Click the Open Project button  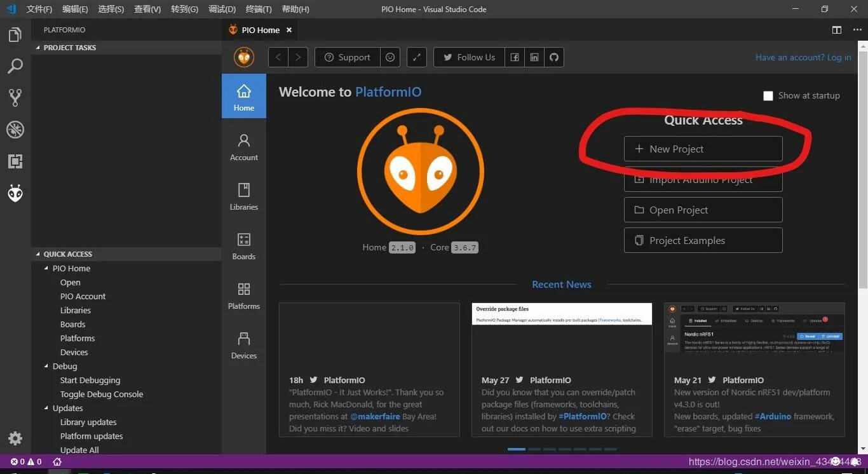pyautogui.click(x=703, y=210)
